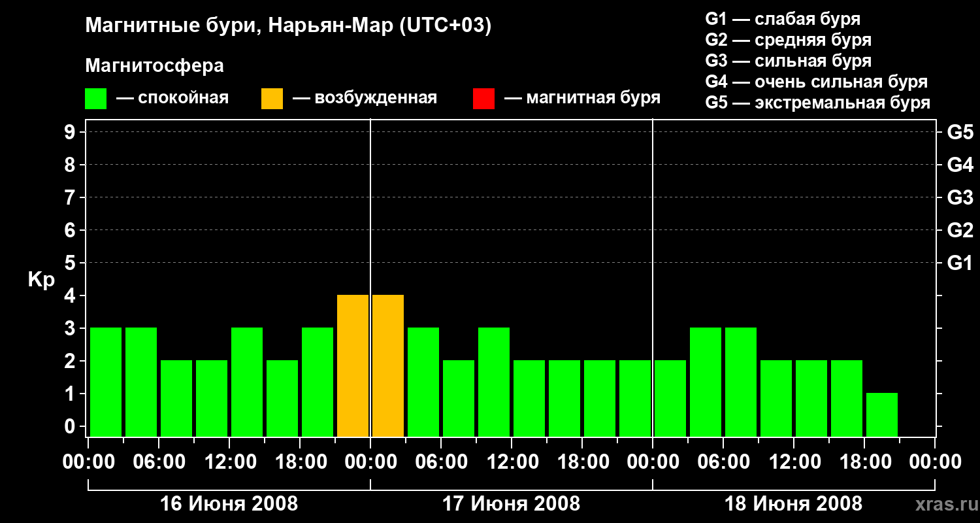Select the '17 Июня 2008' date label
This screenshot has height=523, width=980.
point(512,504)
